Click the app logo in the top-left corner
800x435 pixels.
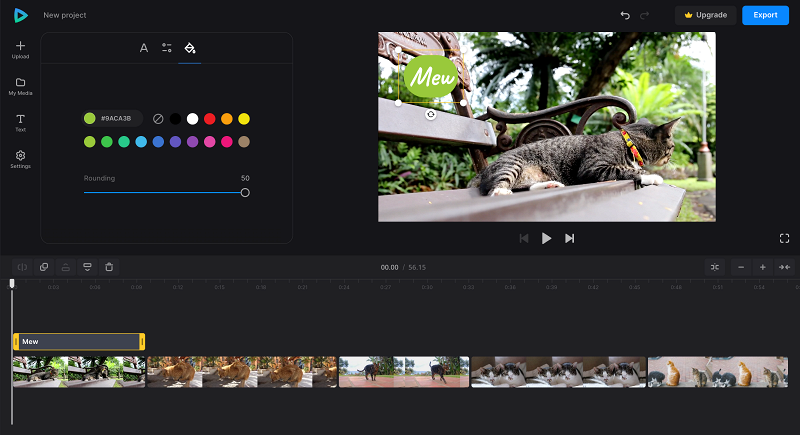point(20,15)
